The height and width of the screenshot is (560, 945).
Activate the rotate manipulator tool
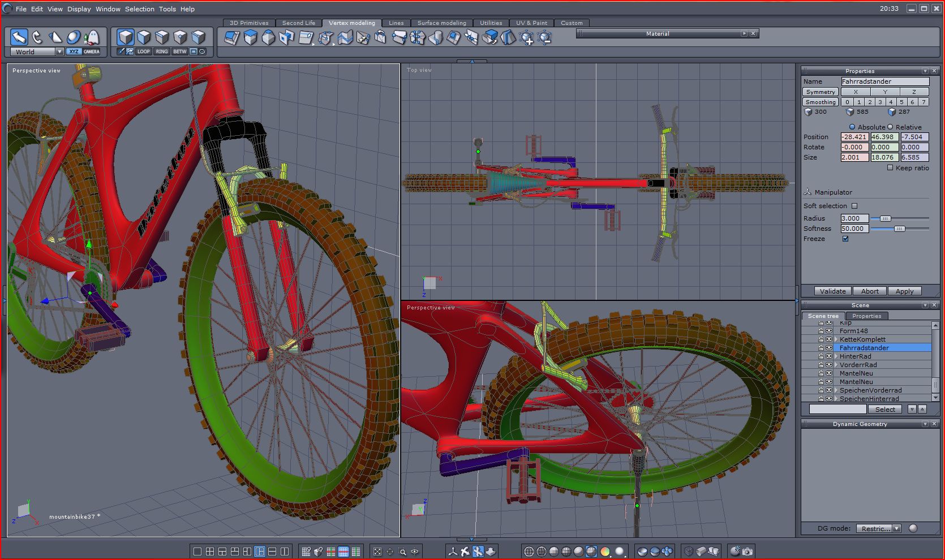pyautogui.click(x=37, y=37)
